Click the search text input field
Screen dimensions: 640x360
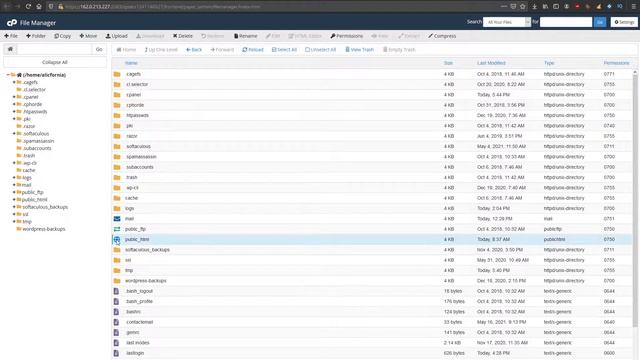(566, 22)
